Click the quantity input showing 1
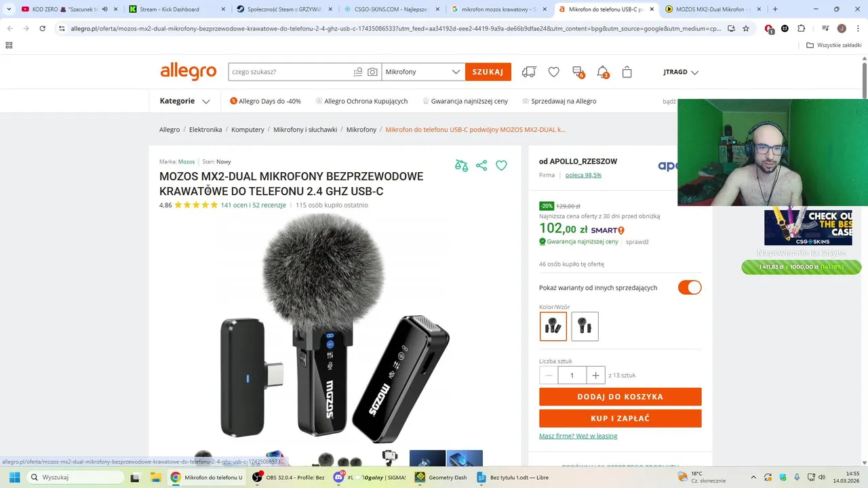The image size is (868, 488). tap(572, 375)
